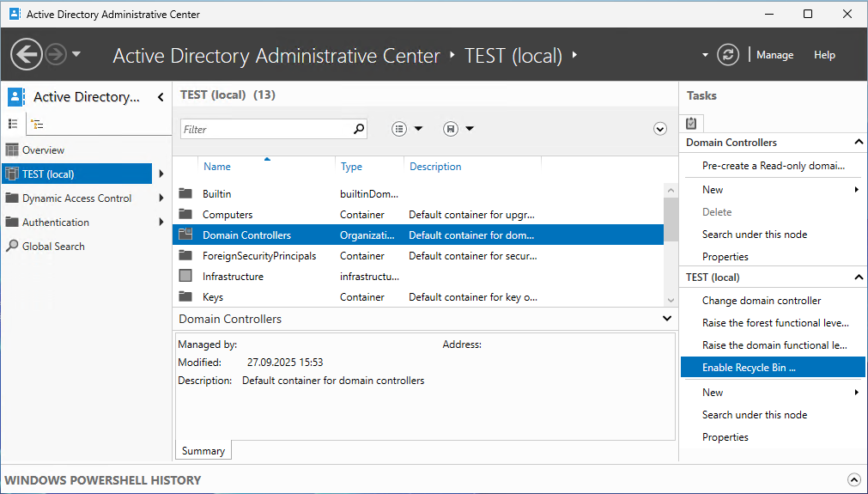The width and height of the screenshot is (868, 494).
Task: Collapse the Domain Controllers tasks section
Action: (x=859, y=143)
